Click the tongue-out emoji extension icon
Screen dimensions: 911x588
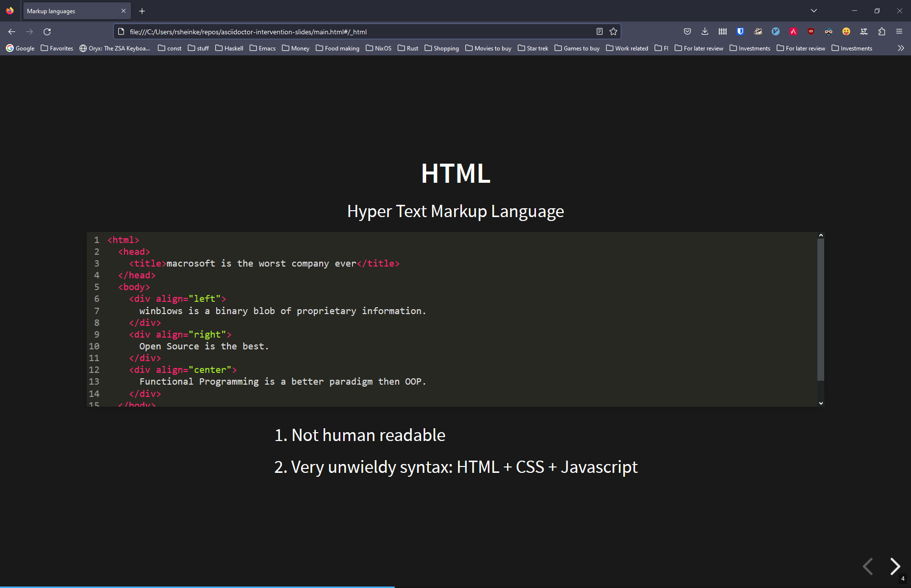click(846, 31)
